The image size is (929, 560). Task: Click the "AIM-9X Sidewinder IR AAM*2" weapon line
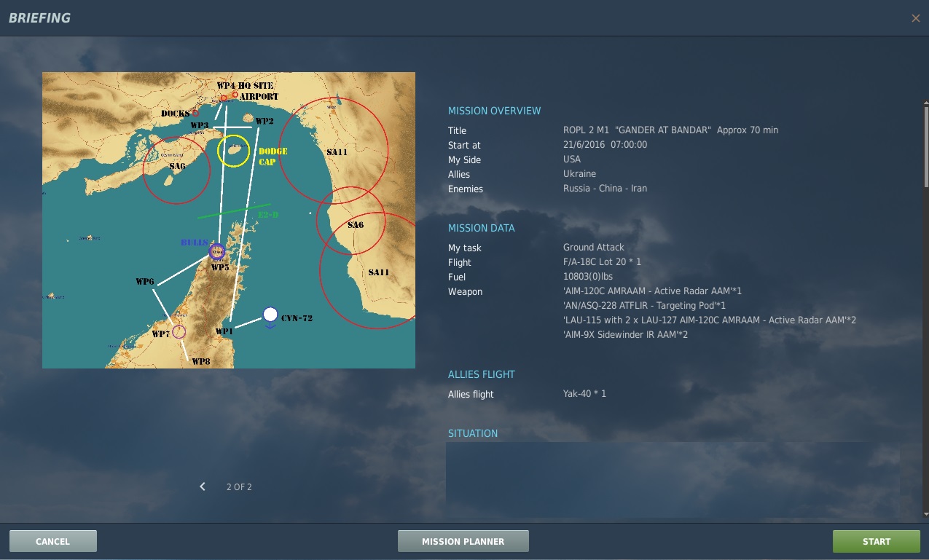click(626, 335)
